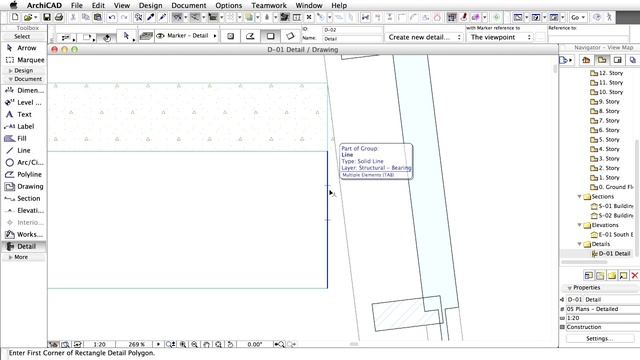Image resolution: width=640 pixels, height=360 pixels.
Task: Select the Polyline tool
Action: click(x=24, y=174)
